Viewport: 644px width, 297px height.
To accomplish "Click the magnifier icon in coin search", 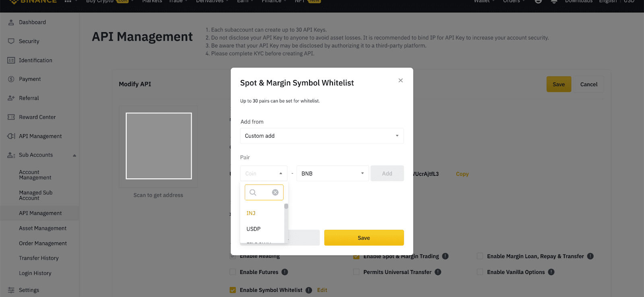I will coord(253,192).
